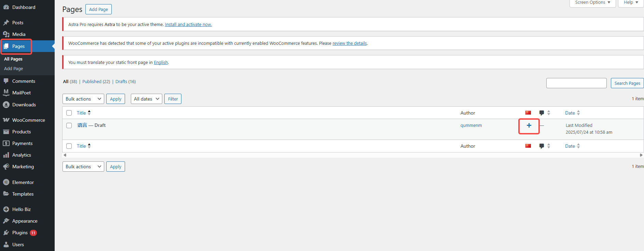This screenshot has height=251, width=644.
Task: Click the Users person icon
Action: 6,245
